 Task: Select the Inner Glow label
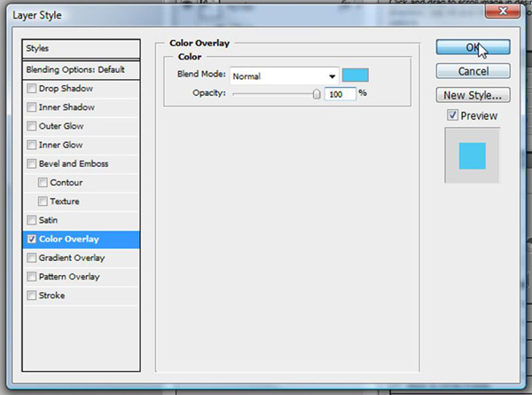pyautogui.click(x=60, y=145)
